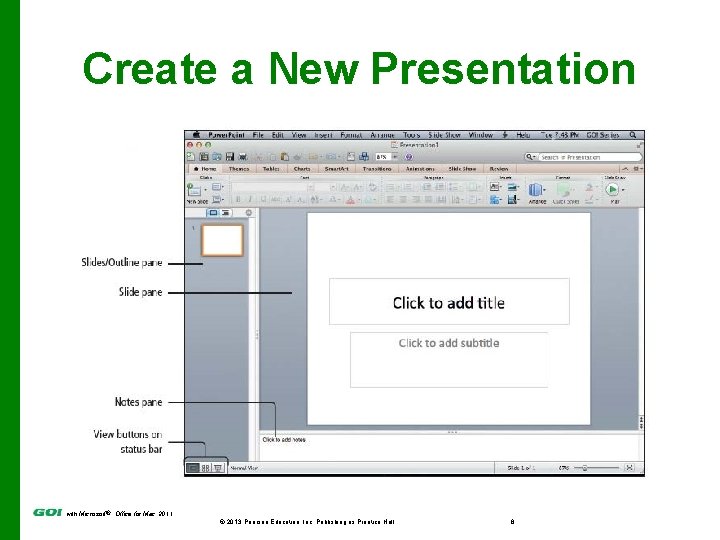Image resolution: width=720 pixels, height=540 pixels.
Task: Click the media browser toolbar icon
Action: tap(364, 157)
